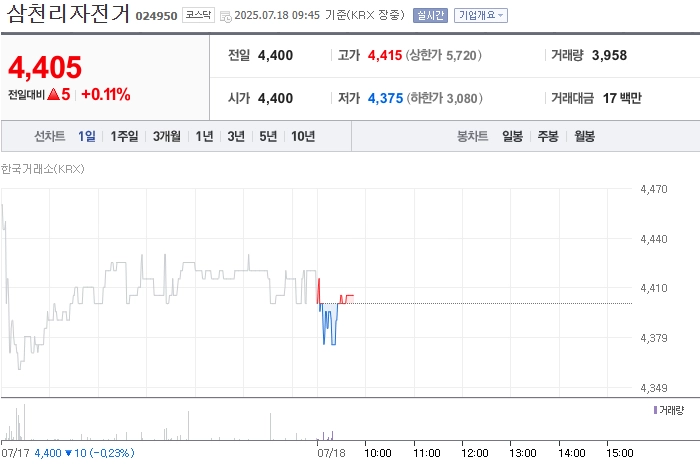Click the +0.11% change rate
Screen dimensions: 700x465
click(106, 94)
